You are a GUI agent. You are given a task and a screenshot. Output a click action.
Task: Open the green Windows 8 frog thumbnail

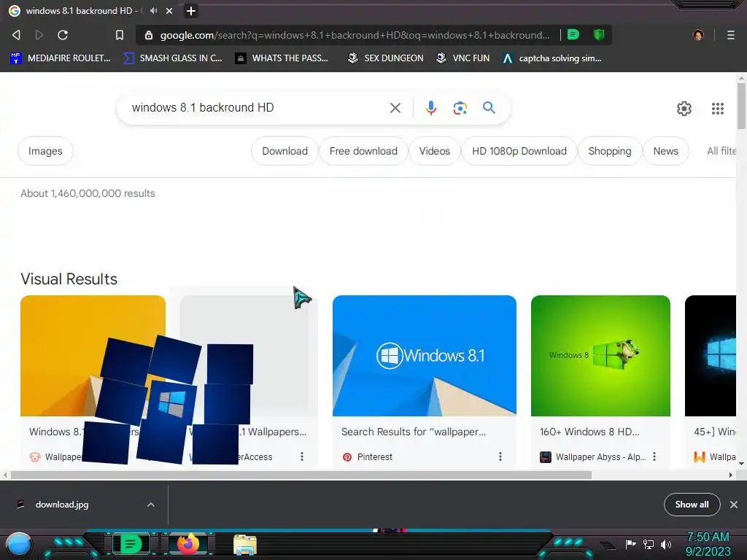(x=600, y=356)
